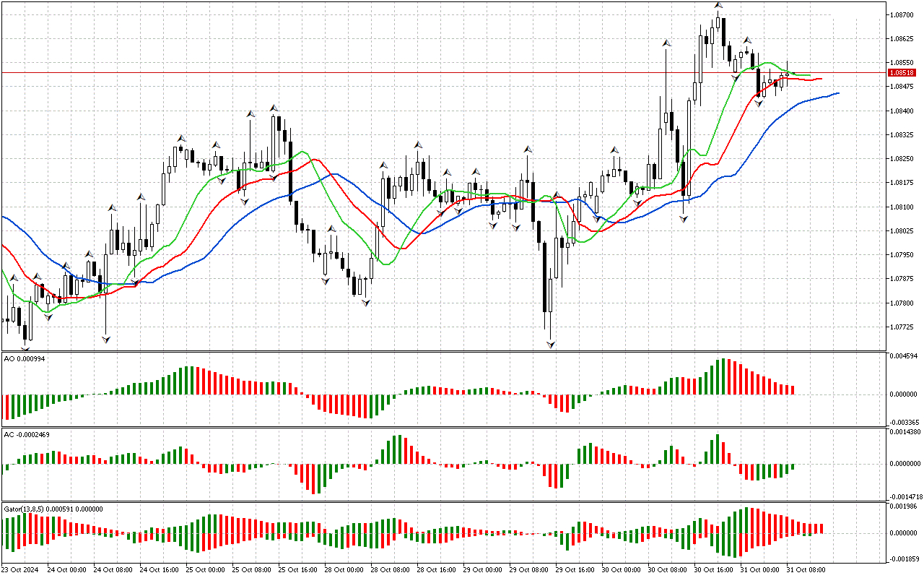
Task: Click the 28 Oct 00:00 time label
Action: coord(344,570)
